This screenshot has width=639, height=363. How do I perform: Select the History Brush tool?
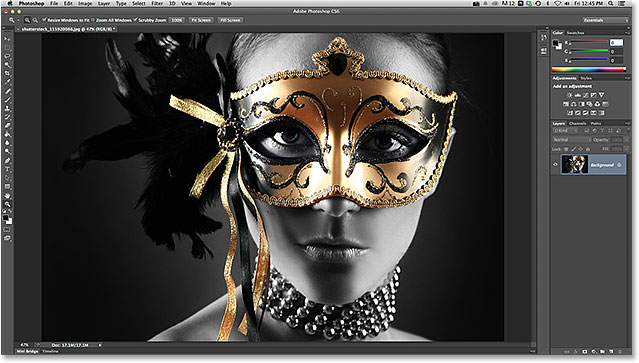pyautogui.click(x=7, y=117)
